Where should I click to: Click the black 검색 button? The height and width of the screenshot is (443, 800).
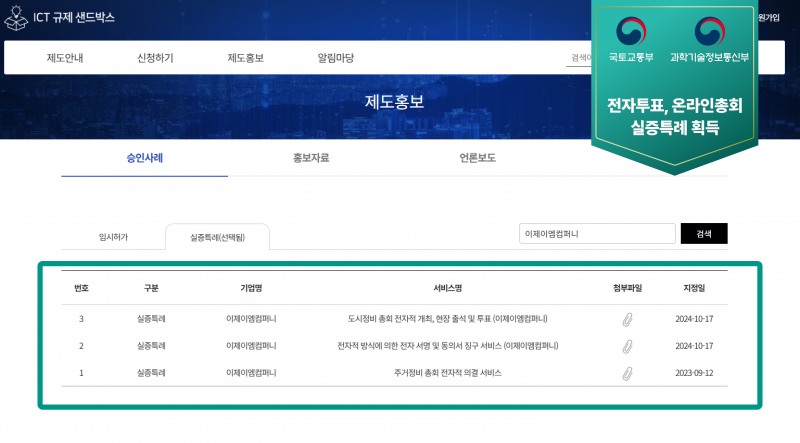click(704, 234)
